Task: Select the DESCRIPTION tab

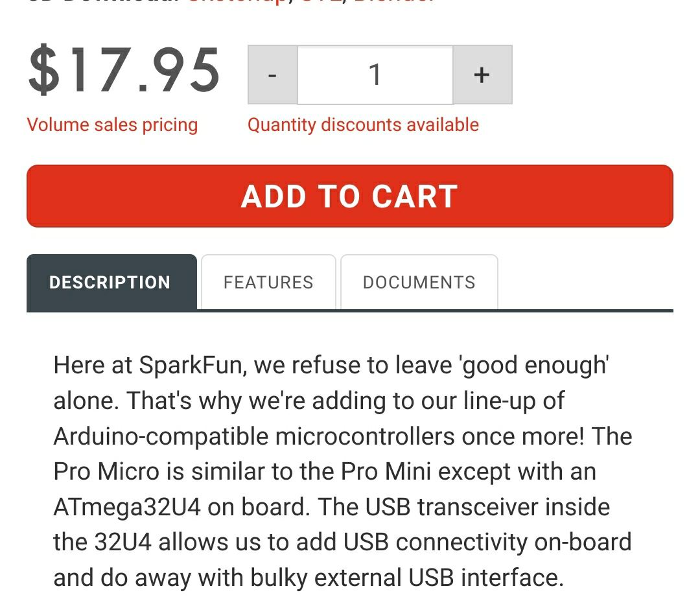Action: pos(110,283)
